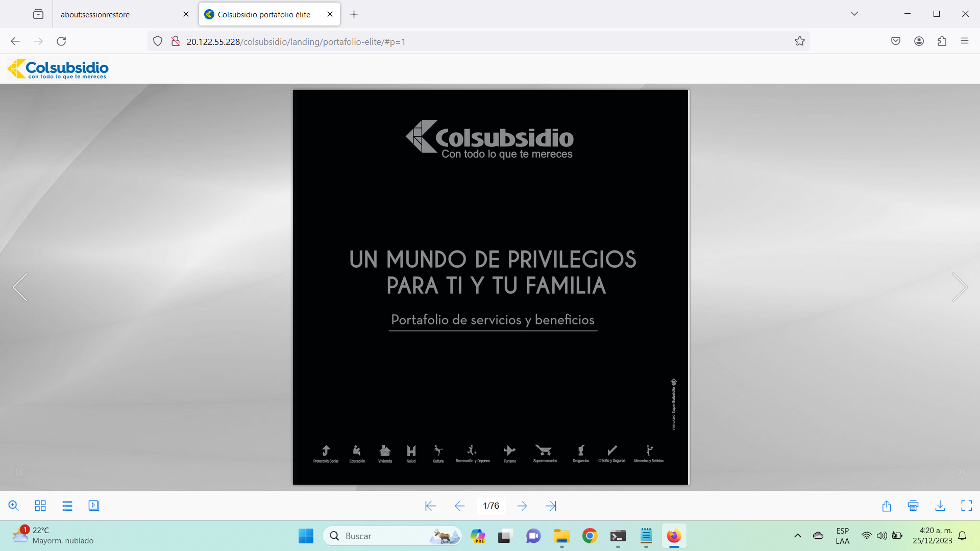Open the thumbnails grid view

pos(40,506)
